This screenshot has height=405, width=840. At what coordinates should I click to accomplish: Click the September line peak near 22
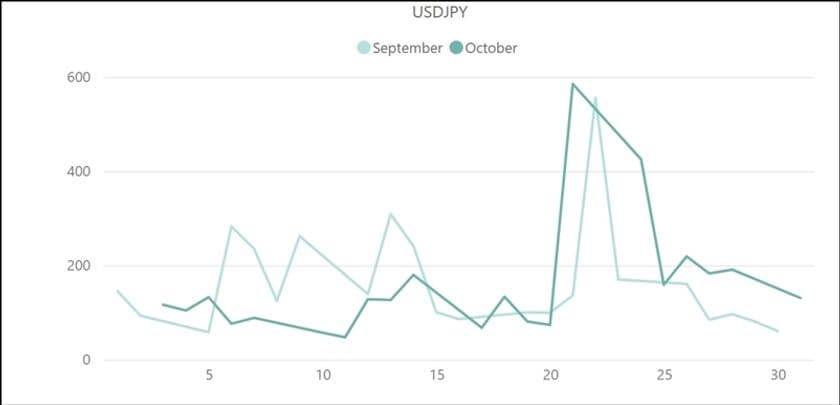[x=596, y=98]
